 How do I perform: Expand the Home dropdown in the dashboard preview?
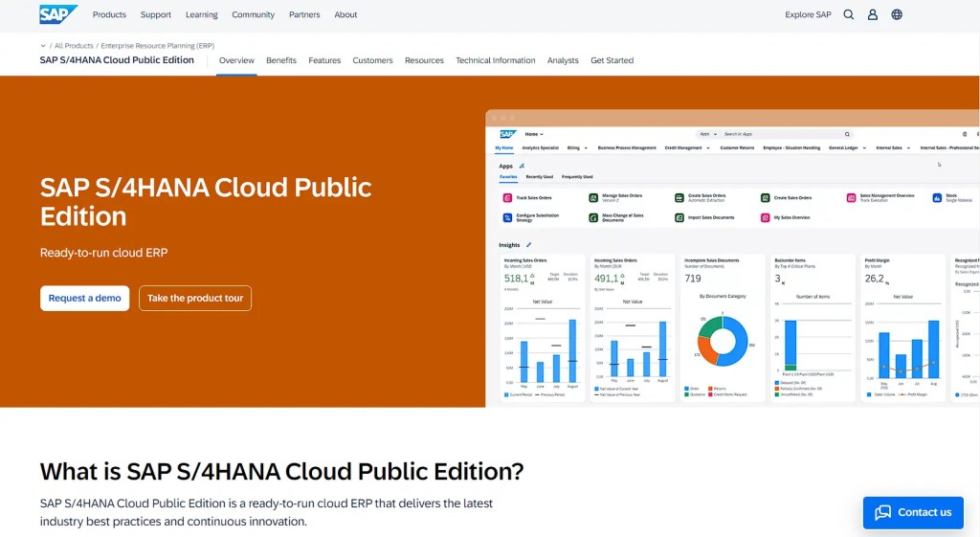click(534, 134)
